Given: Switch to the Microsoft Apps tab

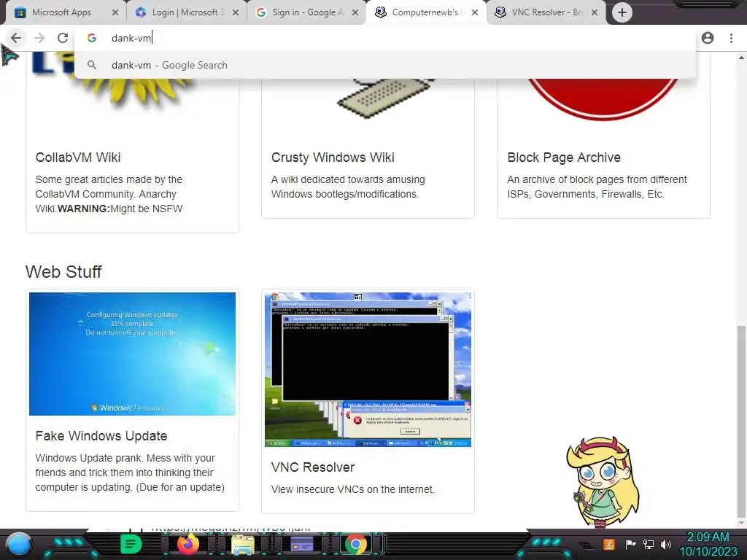Looking at the screenshot, I should [61, 12].
